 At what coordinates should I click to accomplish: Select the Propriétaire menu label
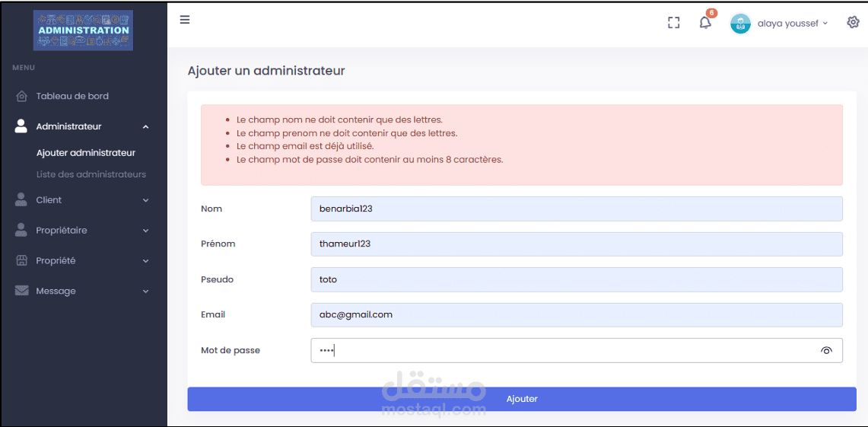point(62,231)
